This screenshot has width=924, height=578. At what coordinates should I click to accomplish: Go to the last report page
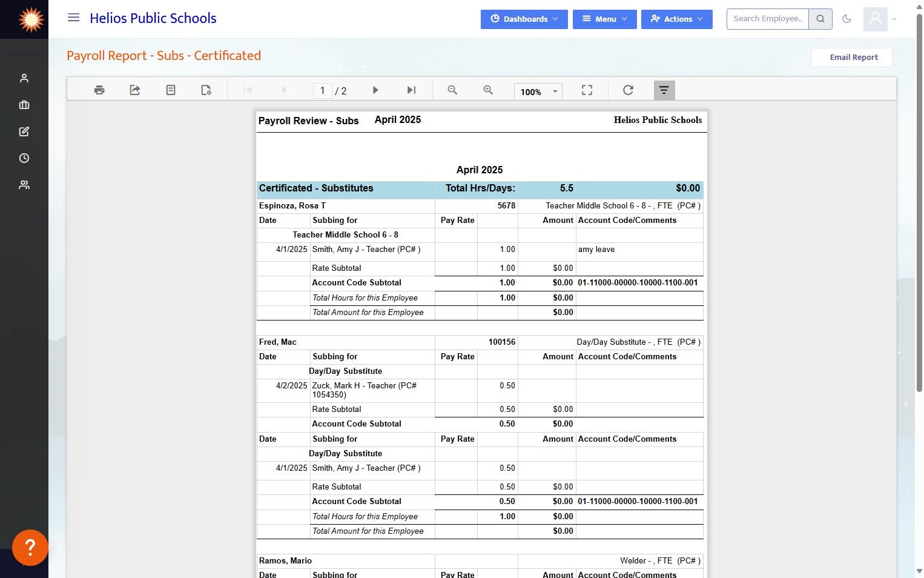[x=411, y=90]
